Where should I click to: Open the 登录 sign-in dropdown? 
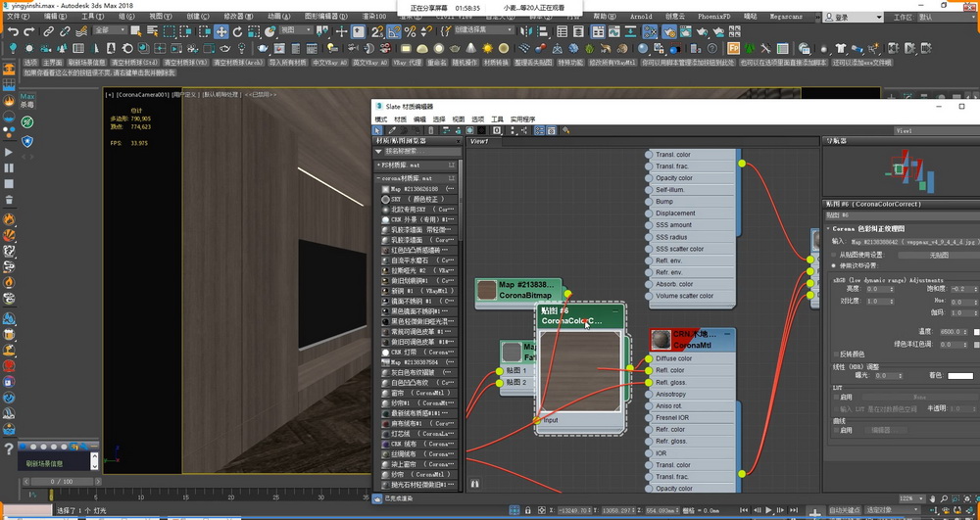tap(853, 18)
